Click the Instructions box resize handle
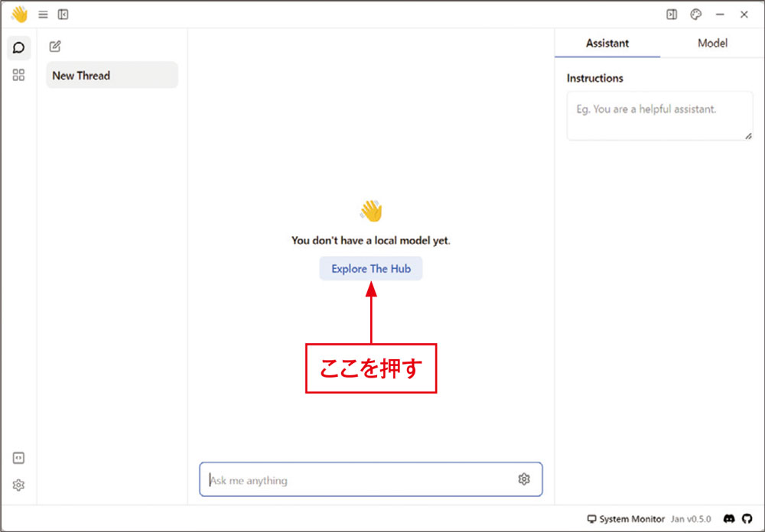Viewport: 765px width, 532px height. [748, 136]
